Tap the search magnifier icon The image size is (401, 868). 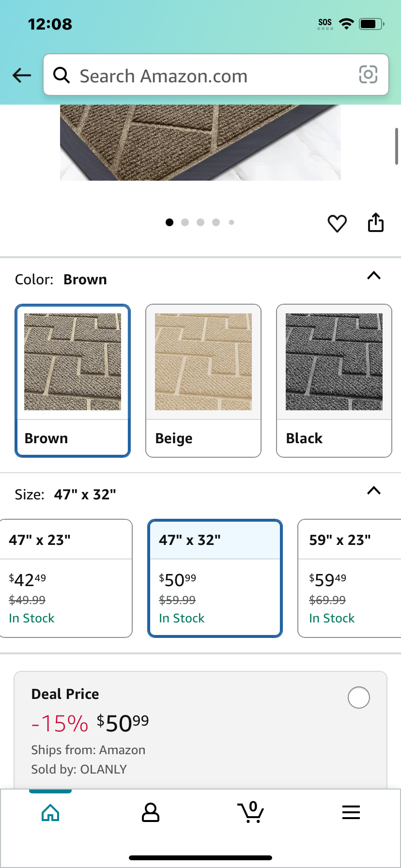pos(62,75)
